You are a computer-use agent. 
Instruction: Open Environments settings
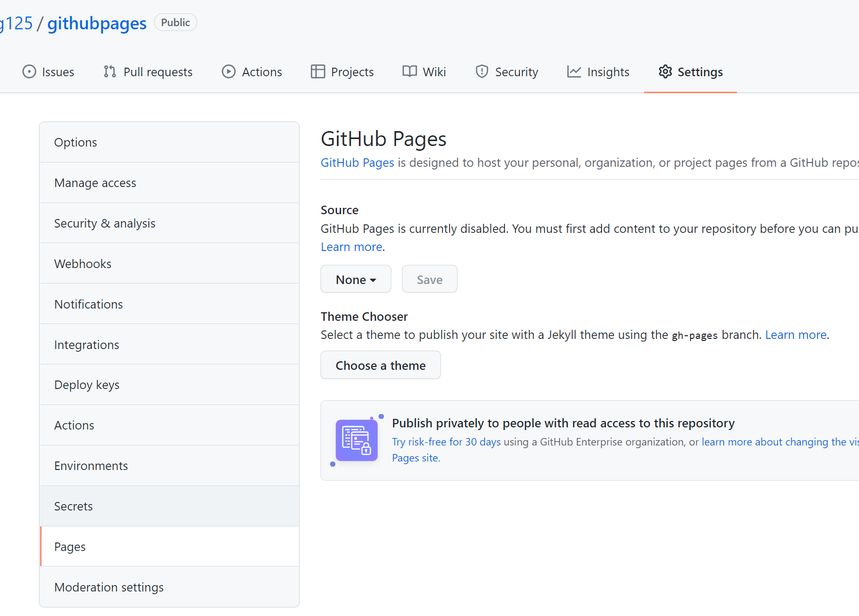click(x=169, y=466)
